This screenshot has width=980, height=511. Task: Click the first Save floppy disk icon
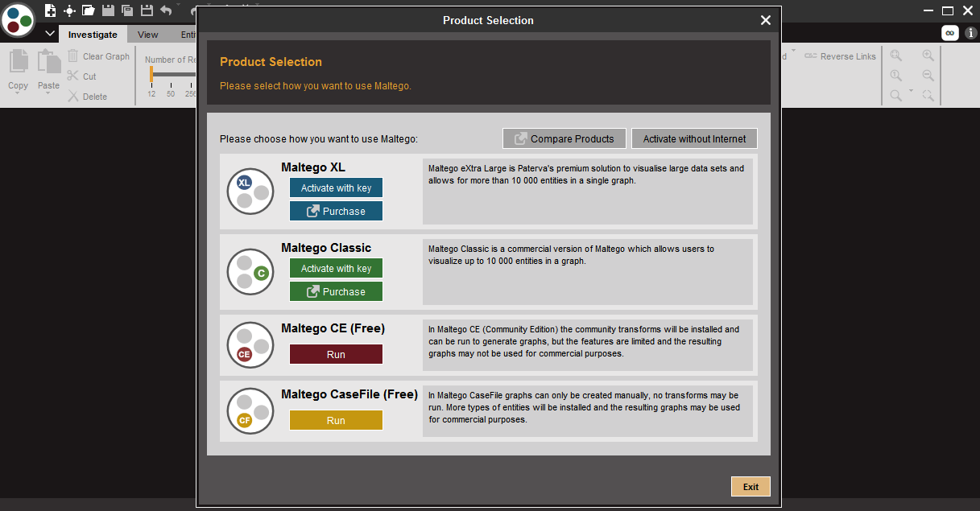click(108, 10)
